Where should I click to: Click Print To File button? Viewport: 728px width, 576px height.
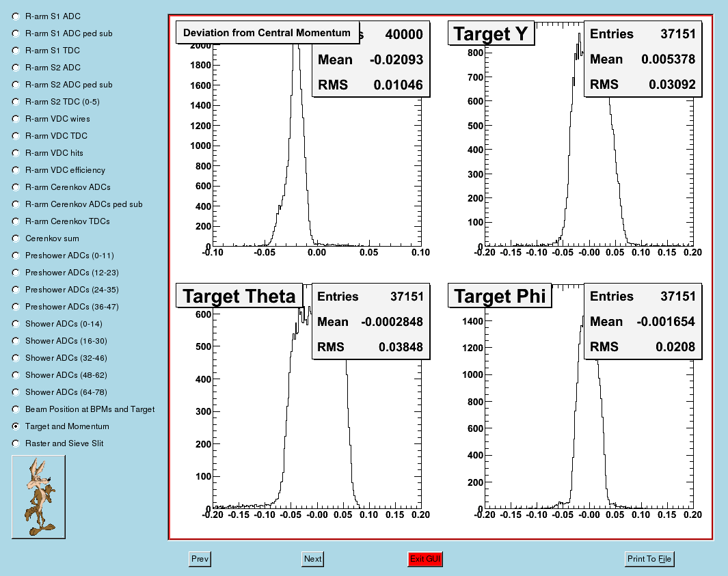coord(649,559)
